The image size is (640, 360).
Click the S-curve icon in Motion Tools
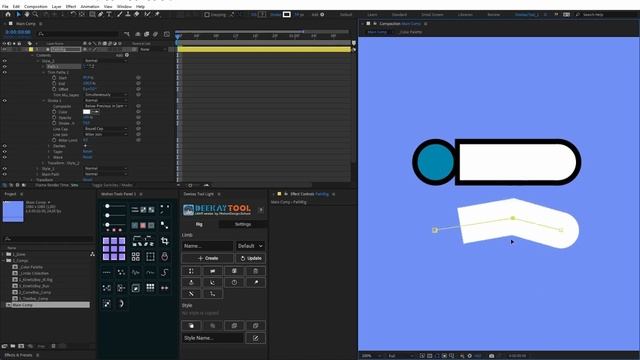[164, 272]
